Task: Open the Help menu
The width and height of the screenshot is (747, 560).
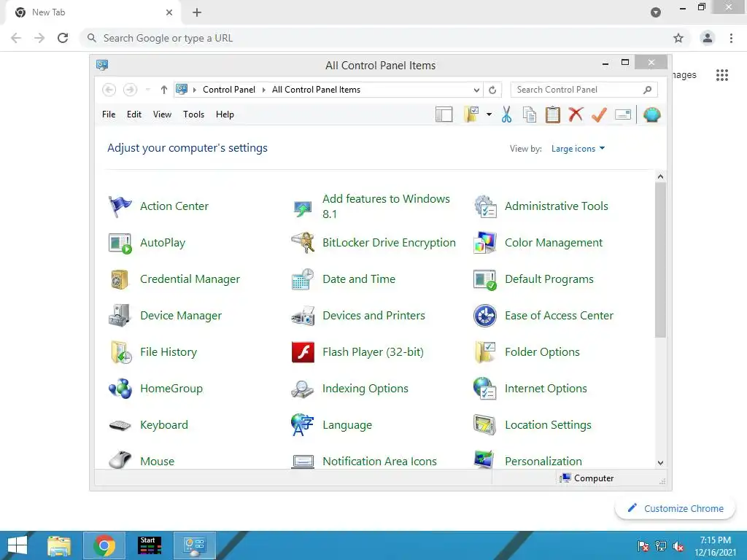Action: [x=225, y=114]
